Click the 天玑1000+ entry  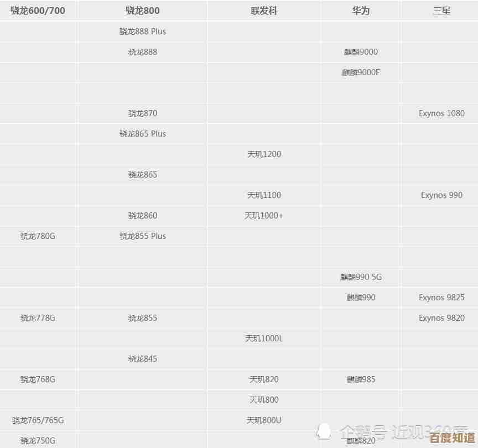coord(264,216)
